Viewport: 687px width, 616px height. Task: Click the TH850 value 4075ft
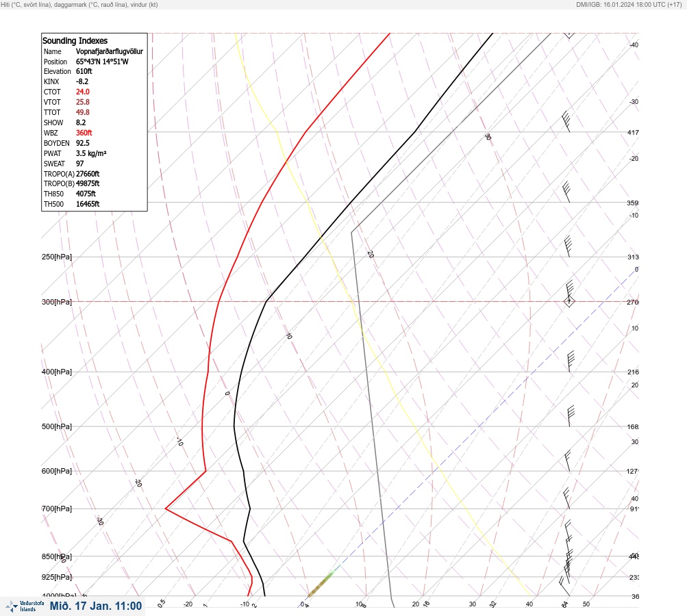click(86, 194)
